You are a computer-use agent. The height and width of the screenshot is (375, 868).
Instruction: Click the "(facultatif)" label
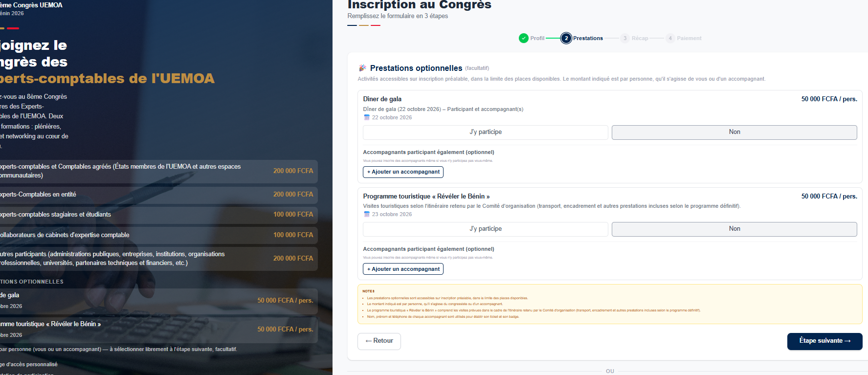[x=477, y=68]
